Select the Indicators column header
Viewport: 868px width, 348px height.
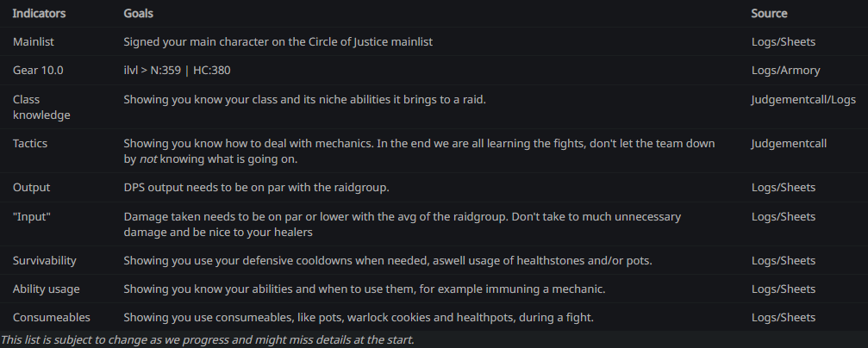coord(39,14)
